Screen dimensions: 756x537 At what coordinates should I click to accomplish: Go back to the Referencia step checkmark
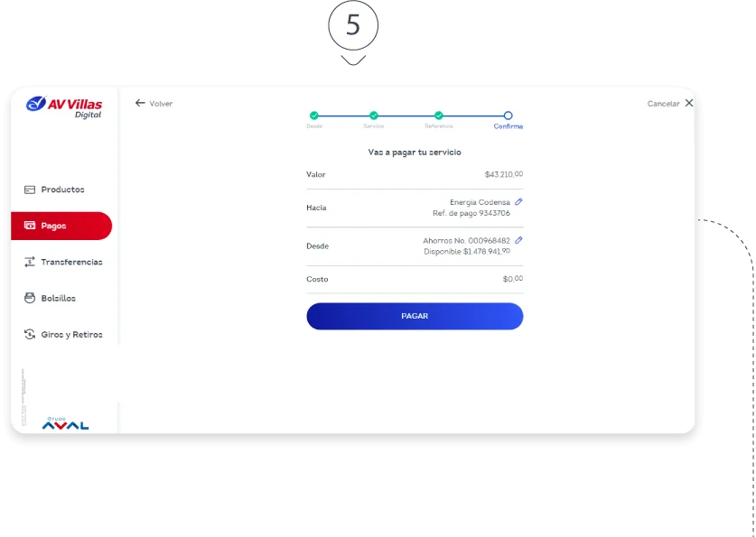tap(439, 116)
